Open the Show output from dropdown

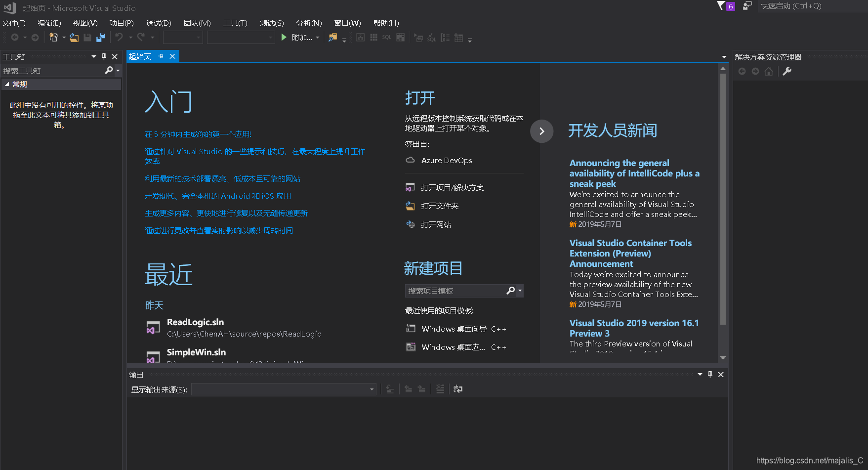click(x=284, y=389)
